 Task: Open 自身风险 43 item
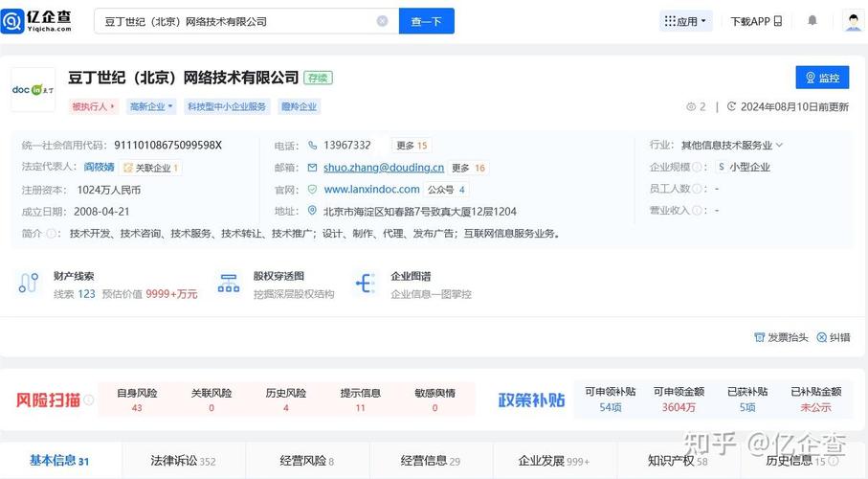[x=137, y=399]
